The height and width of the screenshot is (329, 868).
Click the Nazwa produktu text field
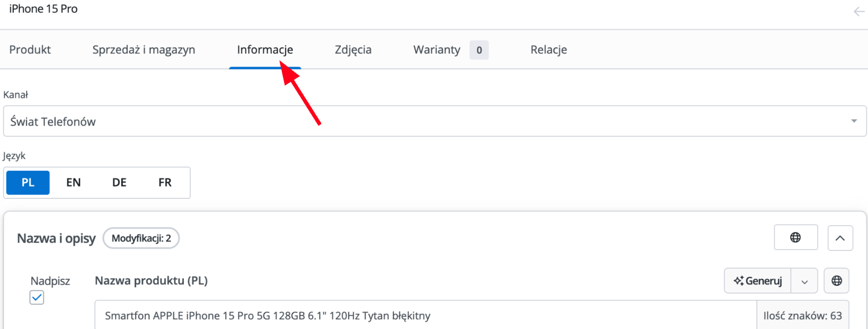(426, 315)
